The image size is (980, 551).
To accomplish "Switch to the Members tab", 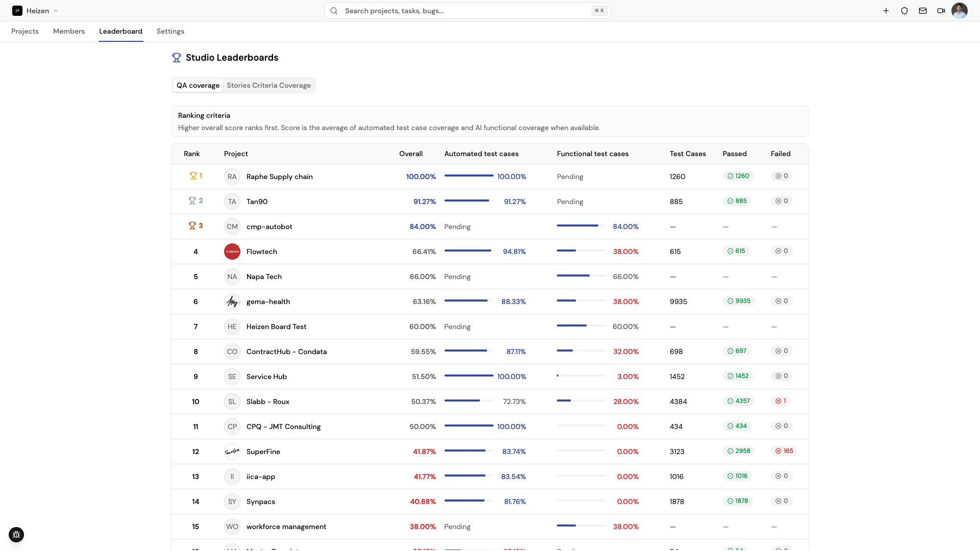I will (69, 31).
